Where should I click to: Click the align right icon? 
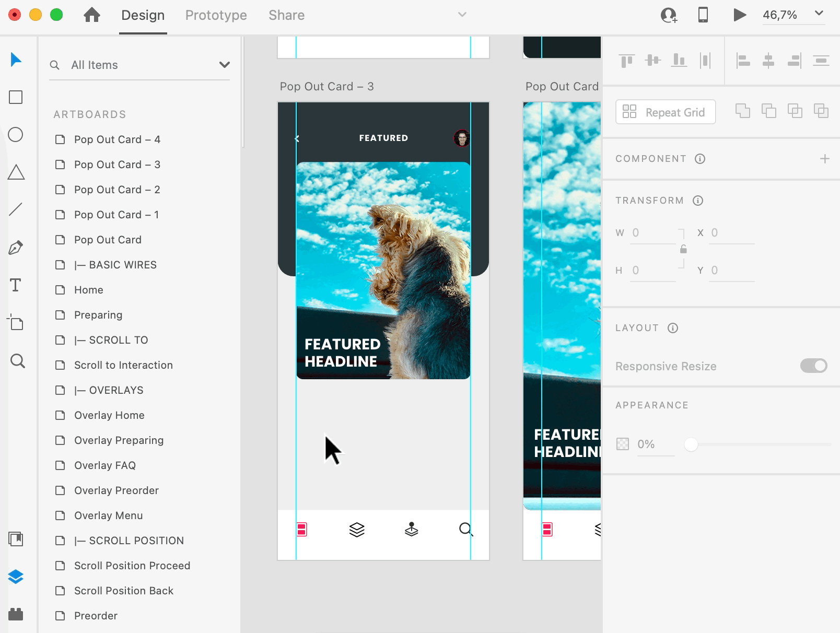pos(795,61)
